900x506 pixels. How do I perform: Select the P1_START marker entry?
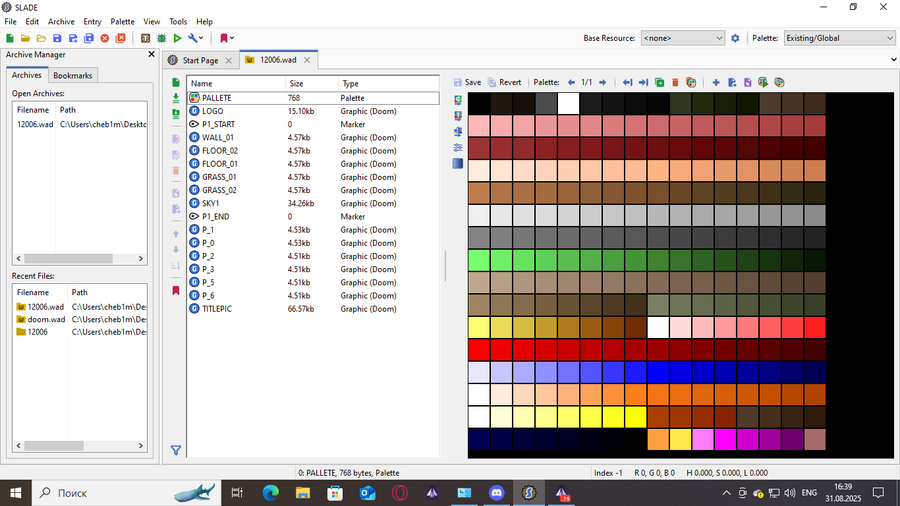pos(313,124)
